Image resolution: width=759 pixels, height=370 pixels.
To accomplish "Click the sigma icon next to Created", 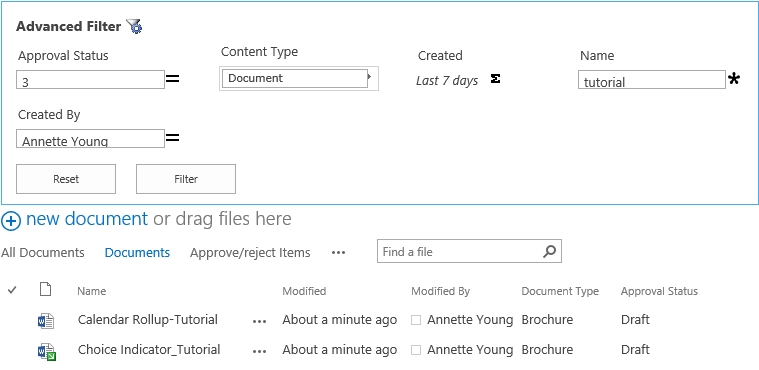I will [x=495, y=78].
